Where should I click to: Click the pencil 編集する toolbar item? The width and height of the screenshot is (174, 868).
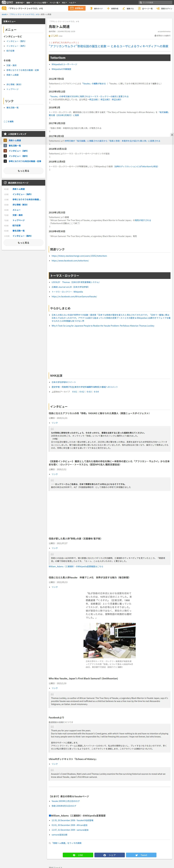click(x=128, y=8)
